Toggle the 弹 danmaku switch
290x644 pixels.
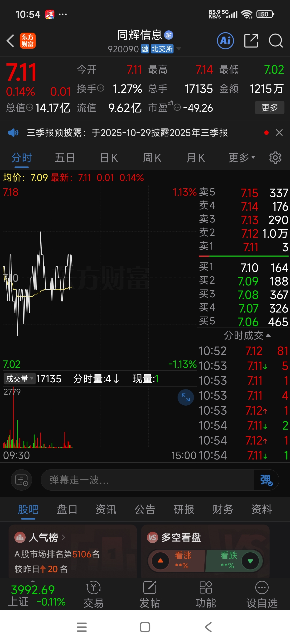pos(266,480)
